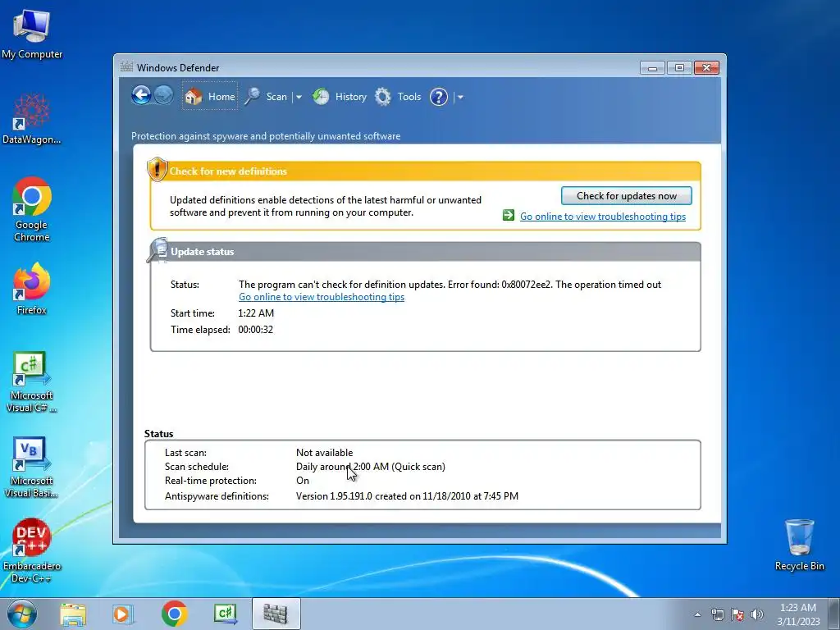The image size is (840, 630).
Task: Open the clock showing 1:23 AM
Action: coord(798,614)
